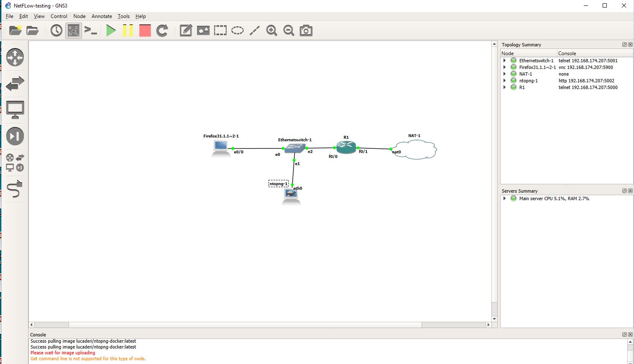634x364 pixels.
Task: Open the Annotate menu
Action: click(x=102, y=16)
